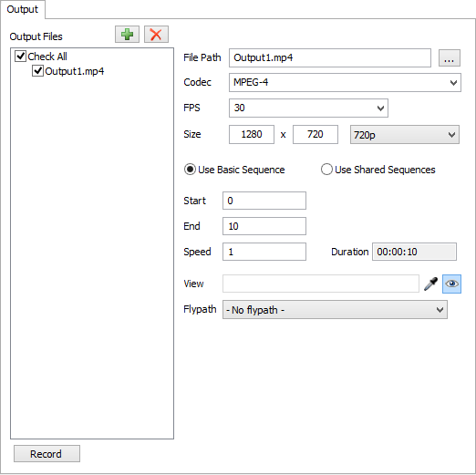
Task: Expand the FPS dropdown showing 30
Action: coord(308,108)
